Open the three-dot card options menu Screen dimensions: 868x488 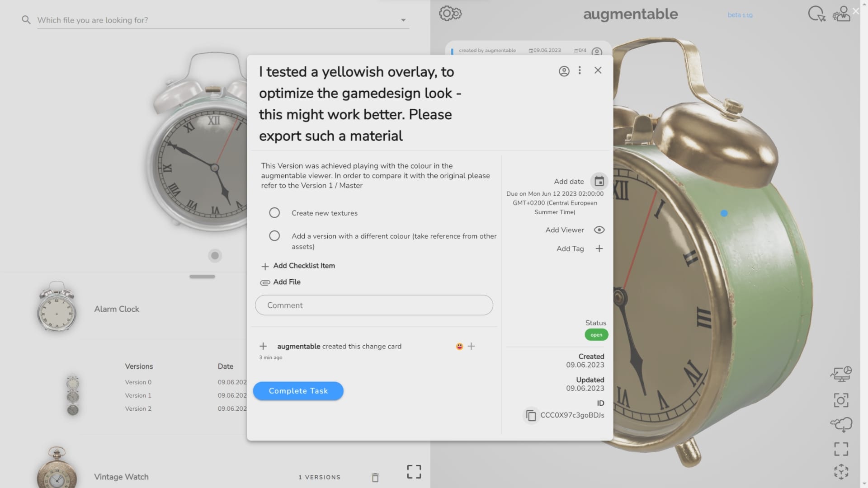(x=580, y=70)
